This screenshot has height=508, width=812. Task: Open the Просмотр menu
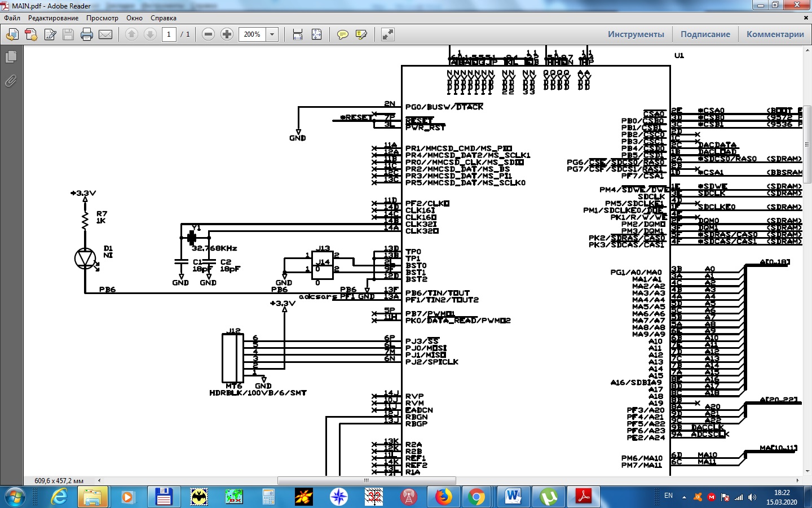click(x=102, y=18)
